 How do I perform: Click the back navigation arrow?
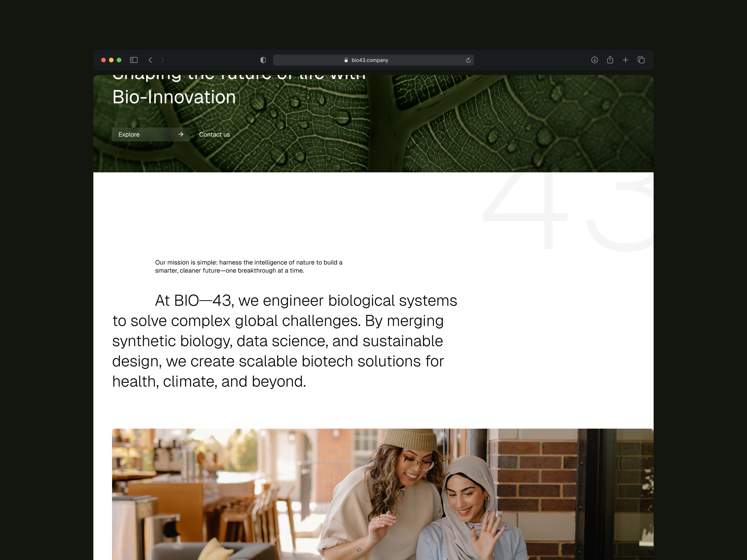pos(150,60)
